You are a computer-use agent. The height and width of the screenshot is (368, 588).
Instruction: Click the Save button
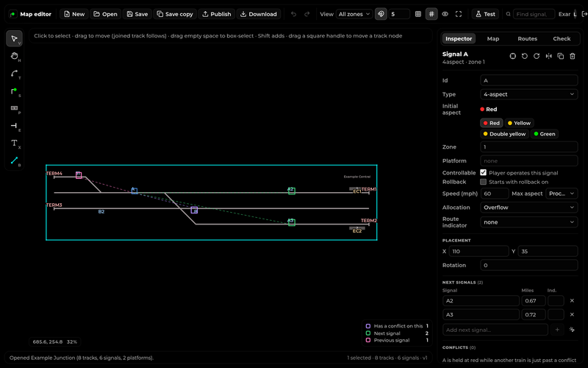pos(137,14)
